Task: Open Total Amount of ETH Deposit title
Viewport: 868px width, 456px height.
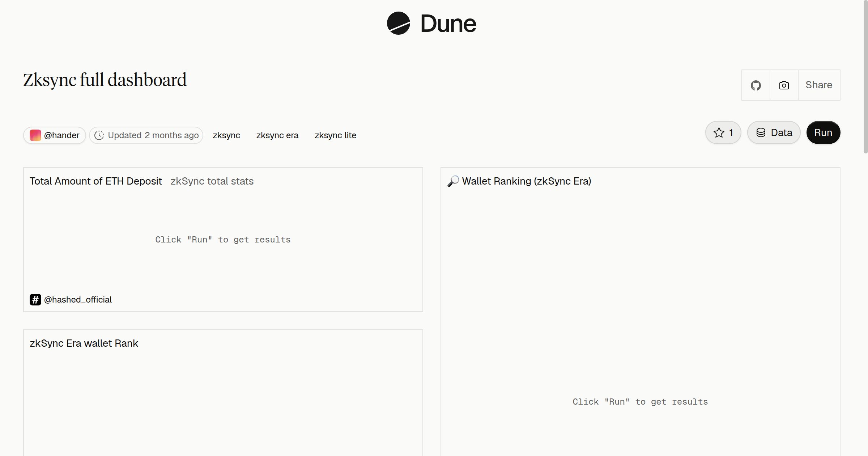Action: (95, 181)
